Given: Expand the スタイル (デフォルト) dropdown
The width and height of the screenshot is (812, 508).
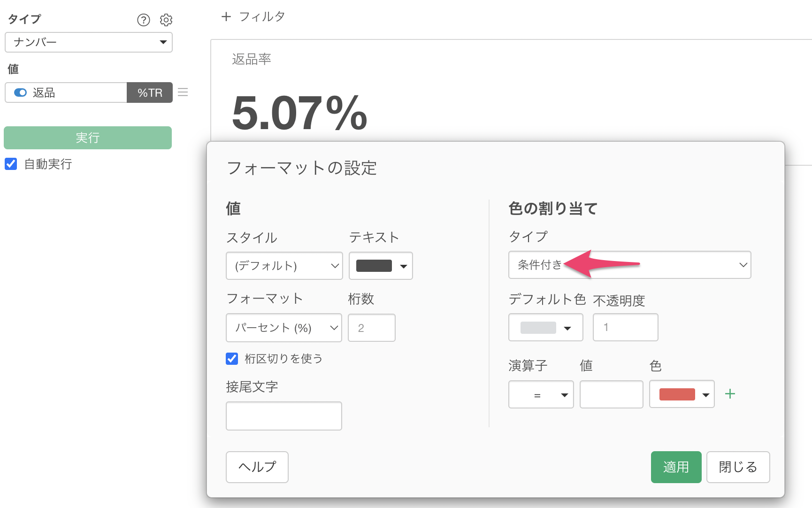Looking at the screenshot, I should click(x=284, y=266).
